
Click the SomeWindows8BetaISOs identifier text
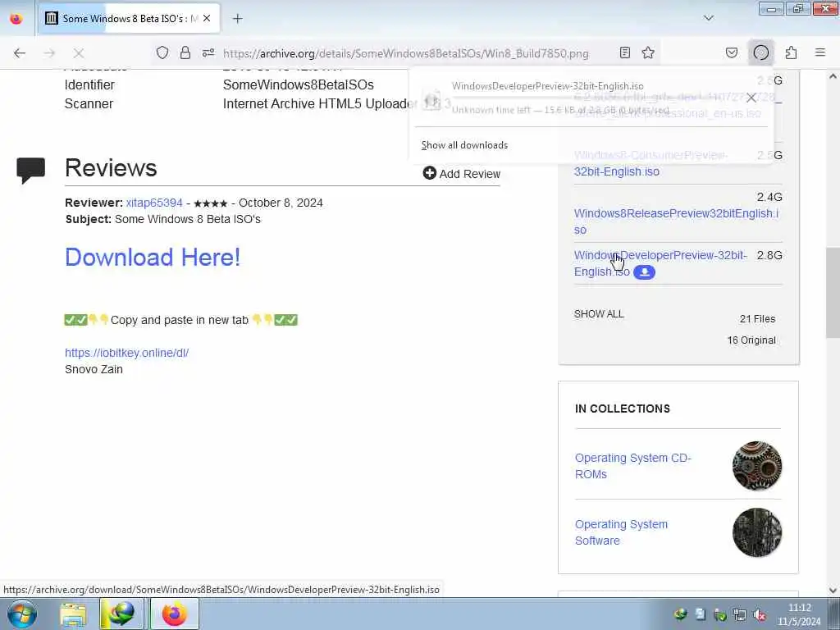pyautogui.click(x=299, y=84)
